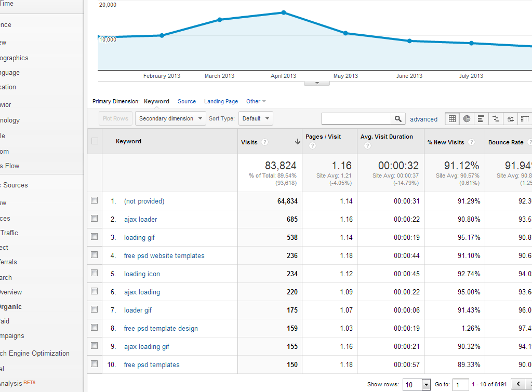532x392 pixels.
Task: Check the box for ajax loader row
Action: [94, 219]
